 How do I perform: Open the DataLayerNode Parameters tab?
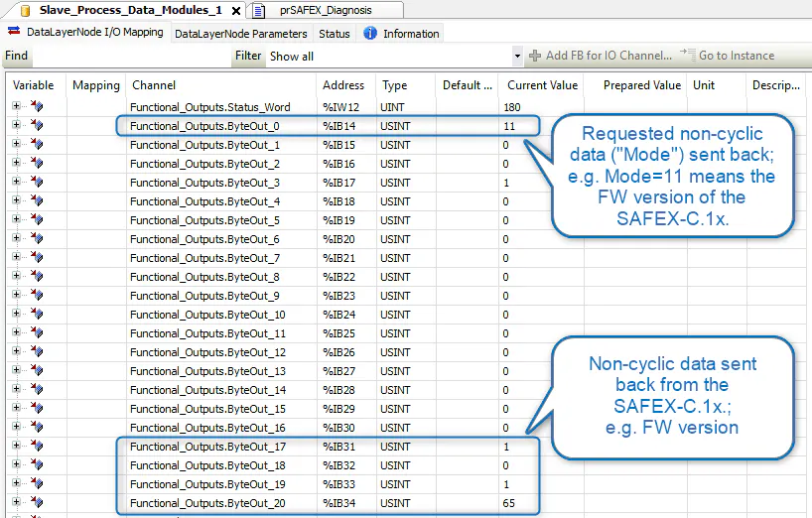point(241,34)
